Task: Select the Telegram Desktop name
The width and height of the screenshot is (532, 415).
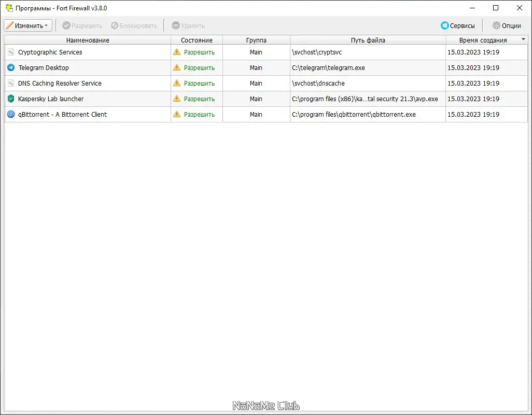Action: pos(44,68)
